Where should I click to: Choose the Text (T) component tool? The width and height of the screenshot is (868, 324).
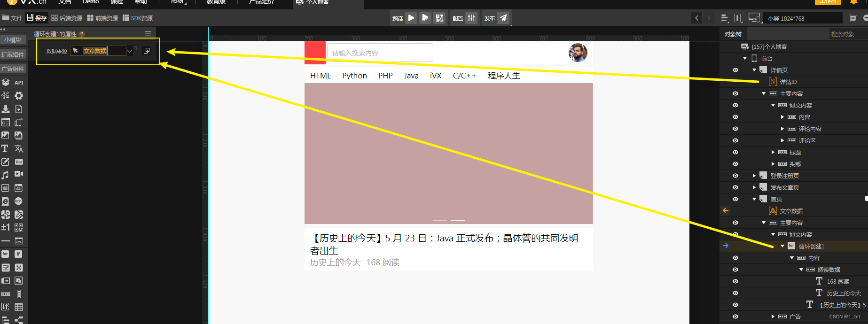tap(5, 148)
